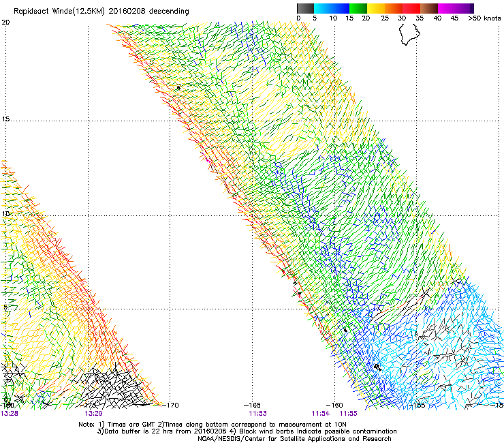The image size is (504, 443).
Task: Click the brown 35-40 knots legend swatch
Action: pyautogui.click(x=429, y=8)
